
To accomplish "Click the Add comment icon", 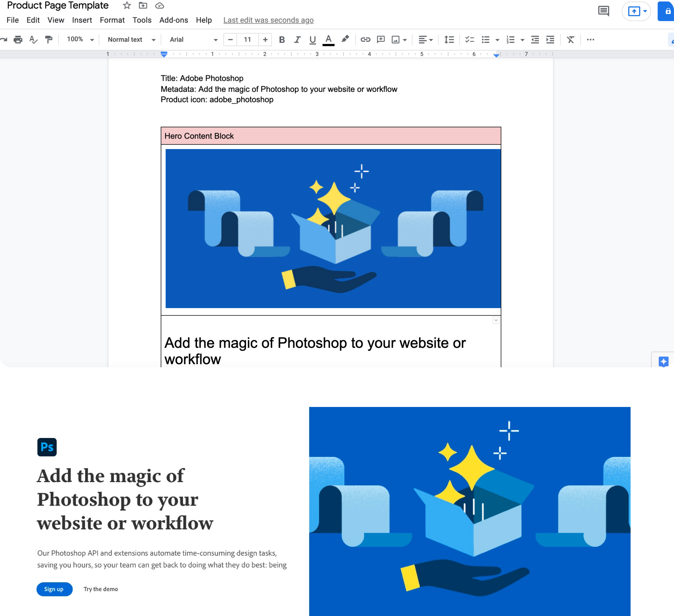I will (x=381, y=40).
